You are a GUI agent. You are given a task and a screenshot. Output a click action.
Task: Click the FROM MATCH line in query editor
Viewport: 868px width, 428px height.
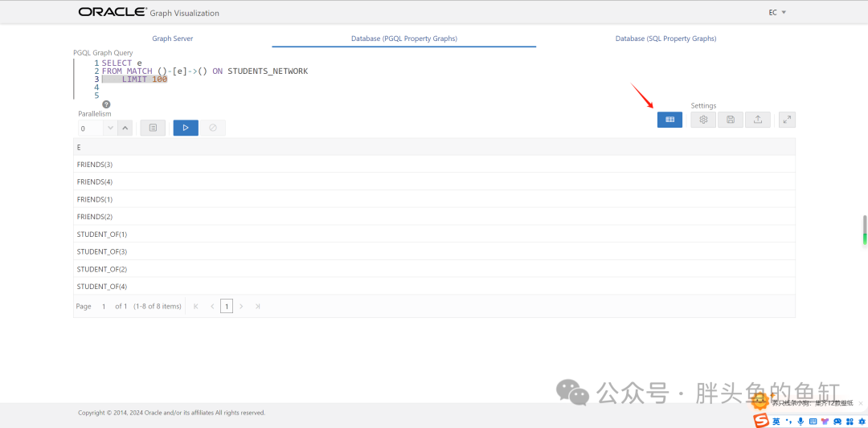tap(205, 71)
